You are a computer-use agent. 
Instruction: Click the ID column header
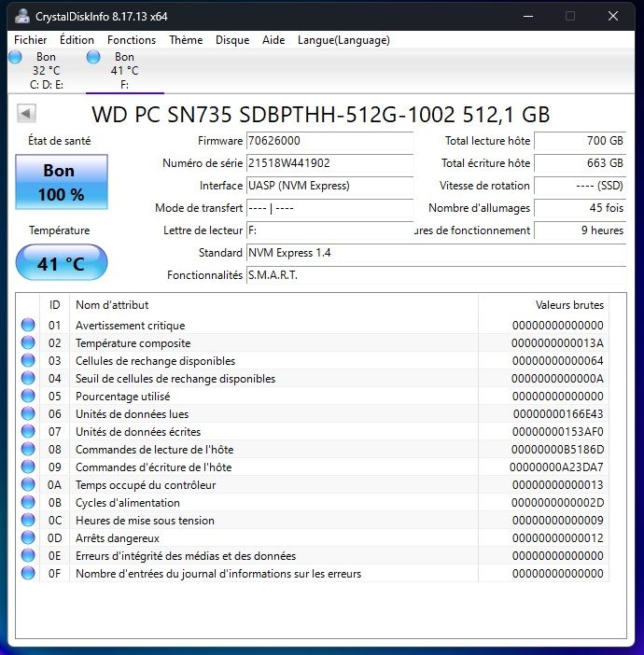[55, 305]
